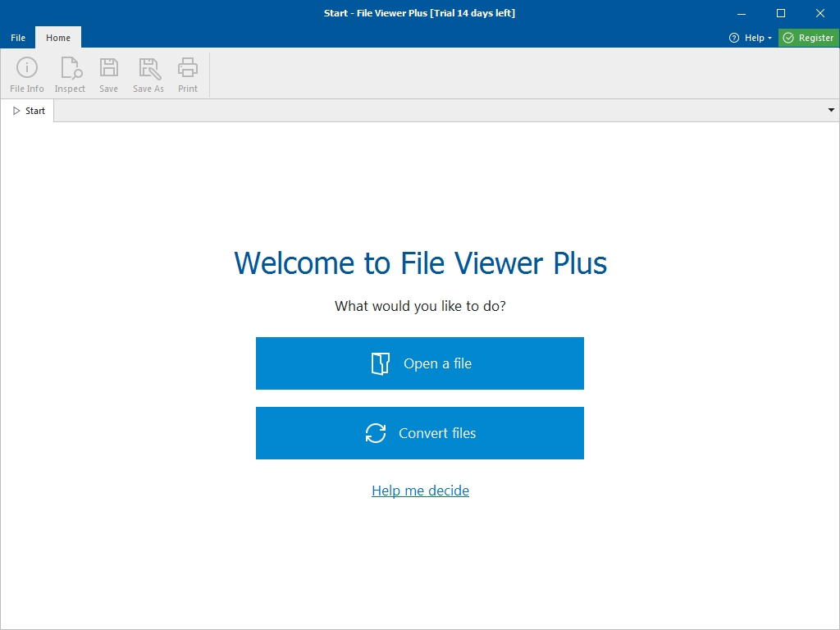Click the question mark Help icon
The height and width of the screenshot is (630, 840).
pos(734,38)
